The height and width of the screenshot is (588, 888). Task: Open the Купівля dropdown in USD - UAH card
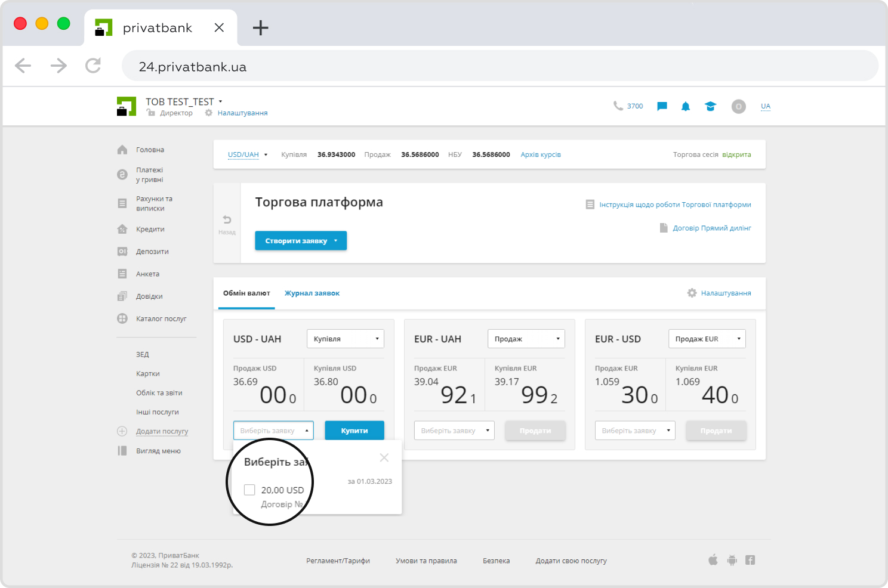345,339
